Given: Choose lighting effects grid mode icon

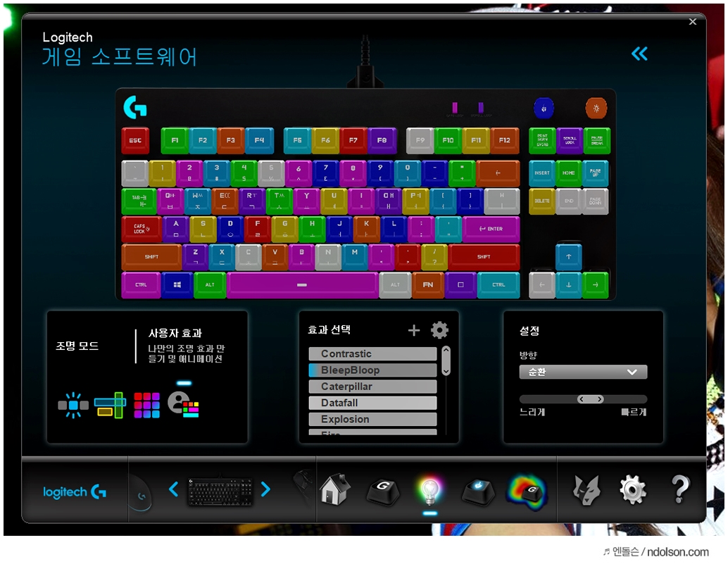Looking at the screenshot, I should tap(146, 405).
